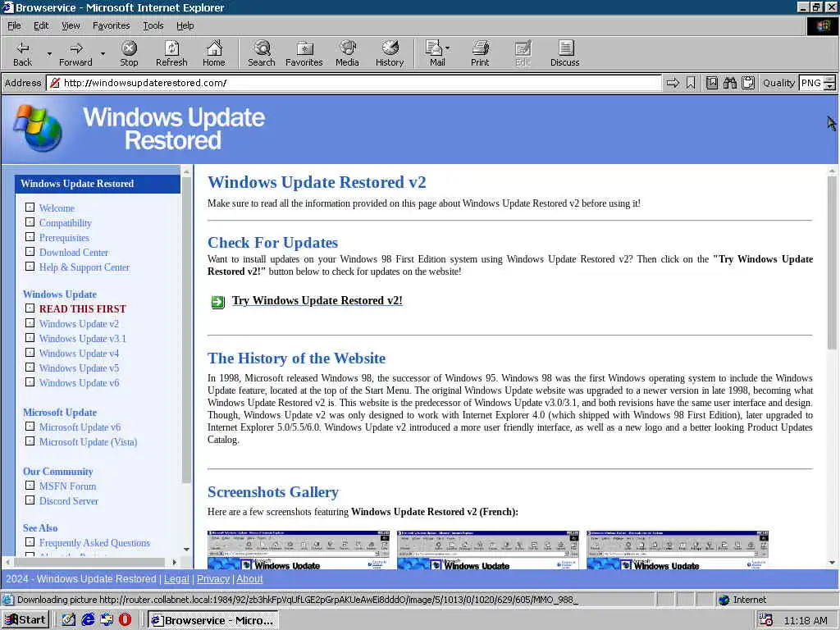Print the page with the Print icon

pyautogui.click(x=480, y=53)
